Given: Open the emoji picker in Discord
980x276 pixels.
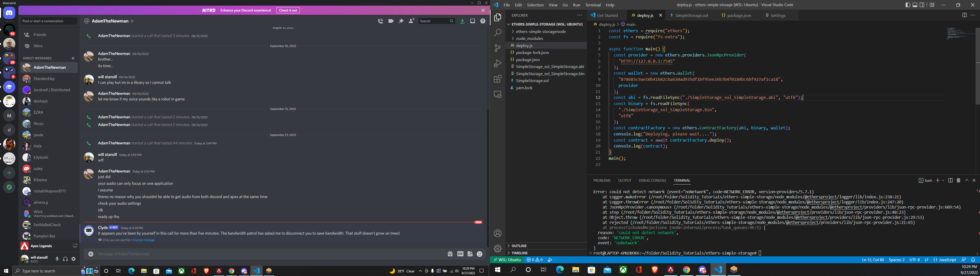Looking at the screenshot, I should coord(480,254).
